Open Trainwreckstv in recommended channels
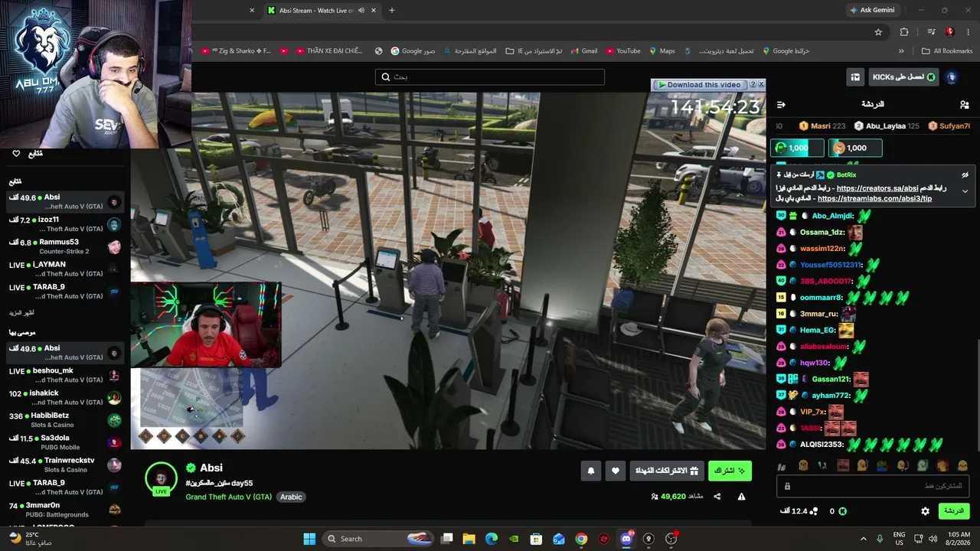This screenshot has height=551, width=980. coord(65,465)
